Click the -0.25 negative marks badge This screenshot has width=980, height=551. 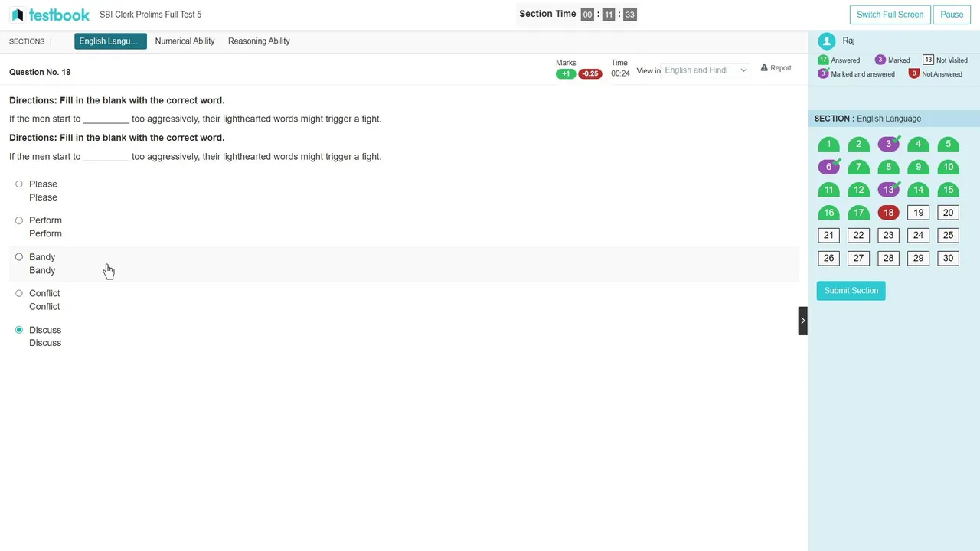tap(590, 74)
